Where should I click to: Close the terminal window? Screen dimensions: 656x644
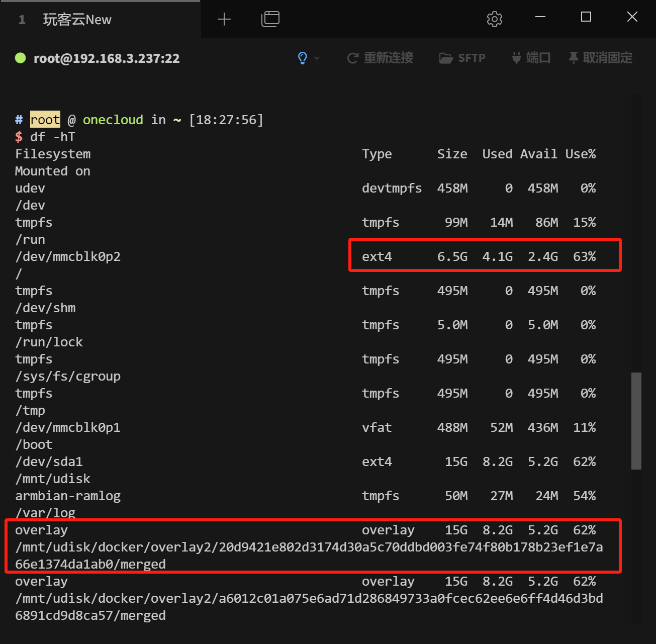[x=632, y=17]
